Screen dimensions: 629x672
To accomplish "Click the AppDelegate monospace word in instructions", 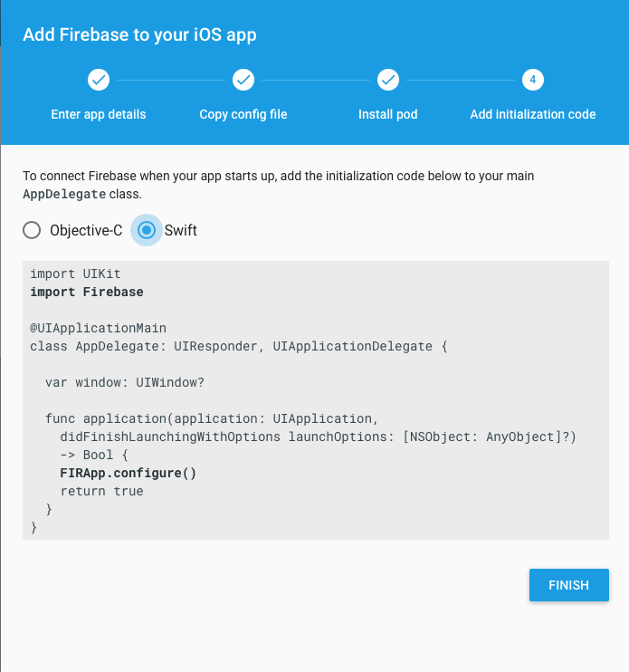I will coord(64,194).
